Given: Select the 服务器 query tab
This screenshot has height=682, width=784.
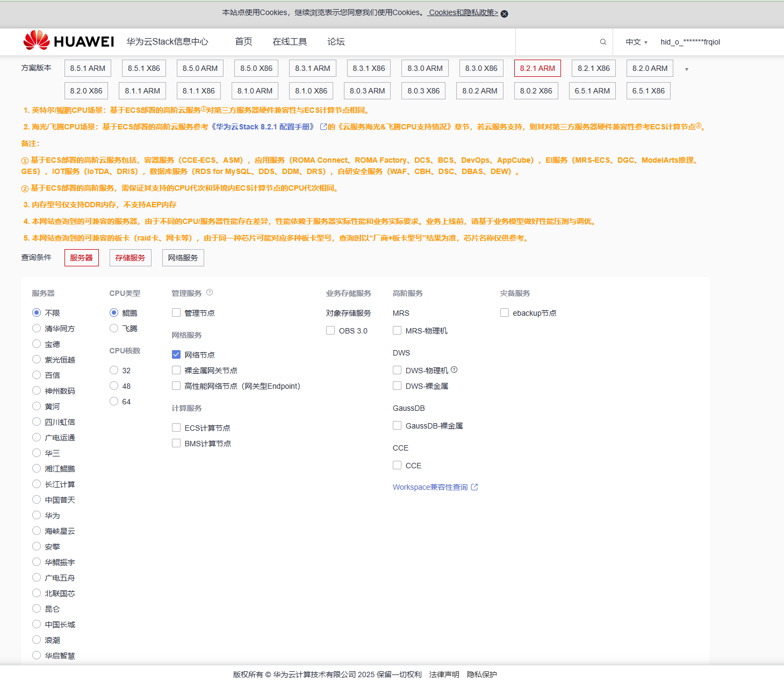Looking at the screenshot, I should (82, 258).
